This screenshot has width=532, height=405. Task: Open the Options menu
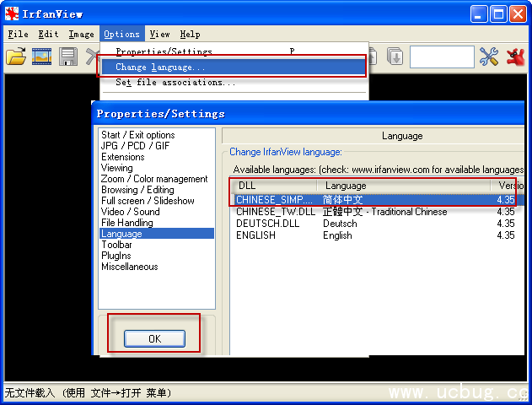click(121, 35)
